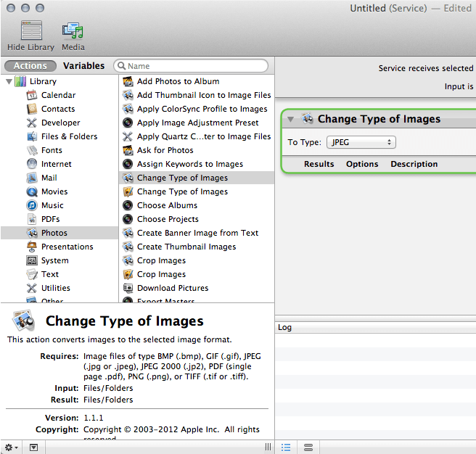Viewport: 476px width, 454px height.
Task: Open the Description tab of the action
Action: pos(414,164)
